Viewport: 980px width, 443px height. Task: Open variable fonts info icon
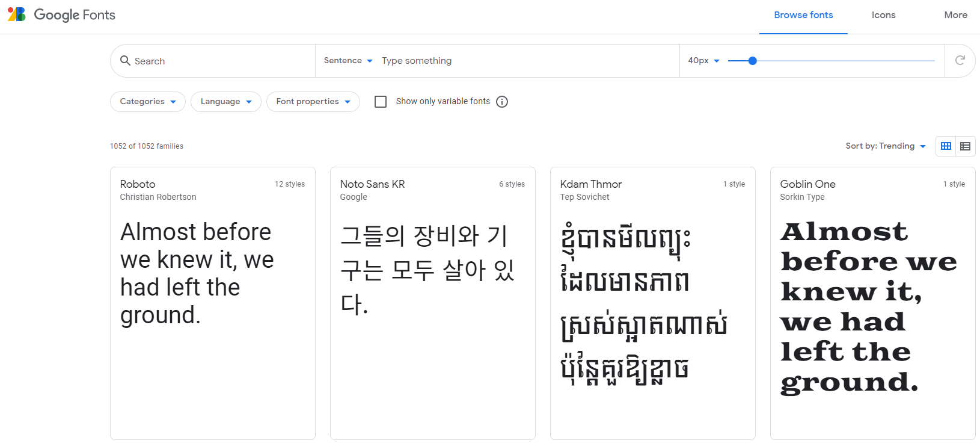502,102
